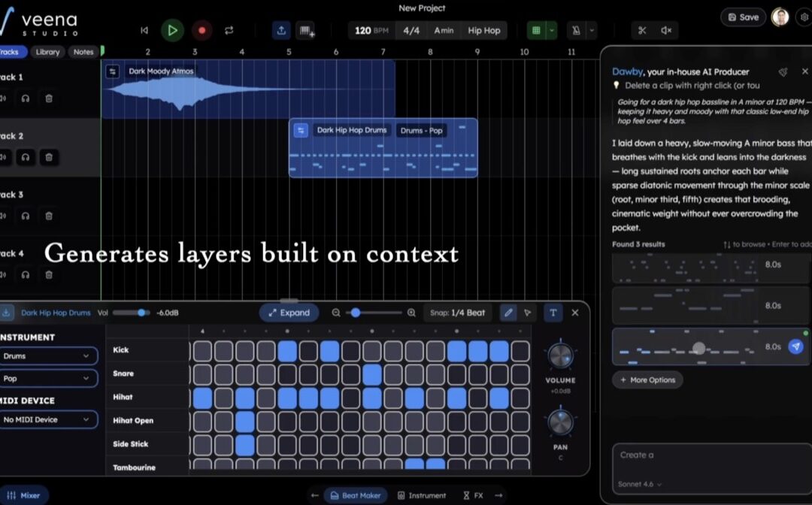Open the user profile avatar
Screen dimensions: 812x505
point(780,17)
